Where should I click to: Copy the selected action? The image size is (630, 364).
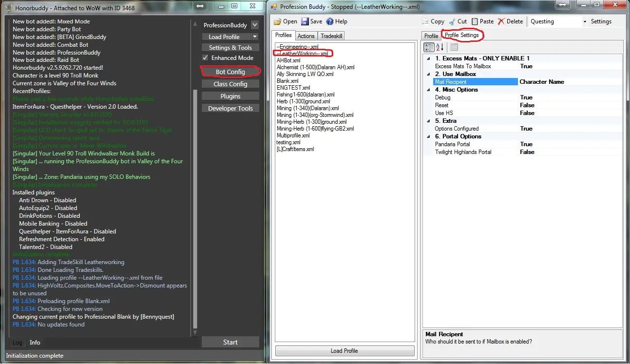click(x=433, y=21)
